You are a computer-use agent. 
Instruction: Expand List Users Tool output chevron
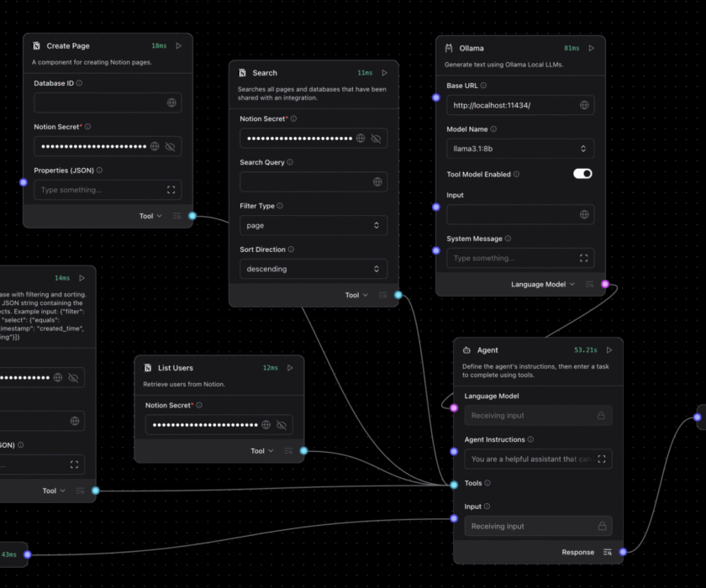coord(271,451)
